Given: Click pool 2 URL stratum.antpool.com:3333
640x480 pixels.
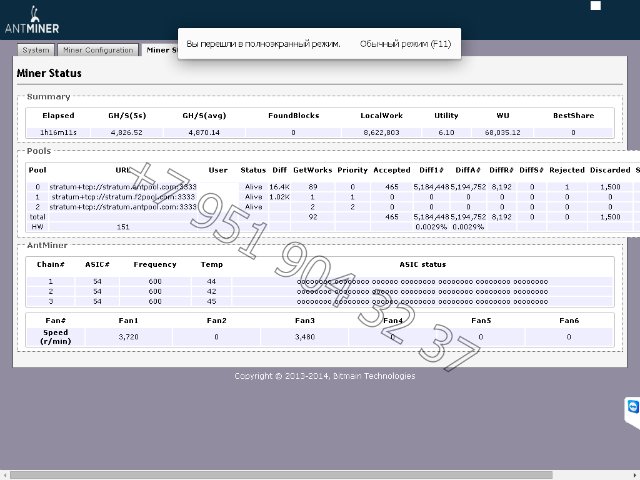Looking at the screenshot, I should pyautogui.click(x=123, y=207).
